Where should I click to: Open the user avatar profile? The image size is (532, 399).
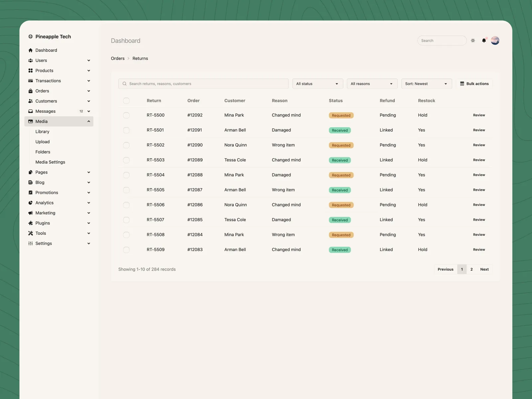(495, 41)
